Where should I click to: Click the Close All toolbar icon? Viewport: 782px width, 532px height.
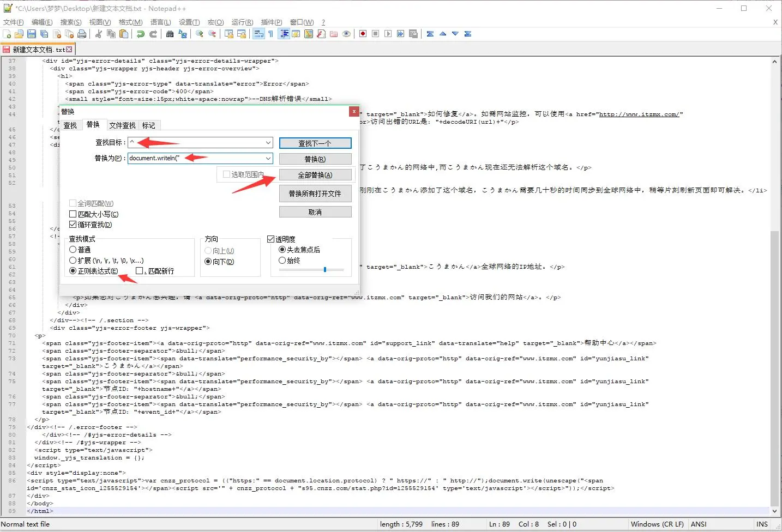point(69,34)
